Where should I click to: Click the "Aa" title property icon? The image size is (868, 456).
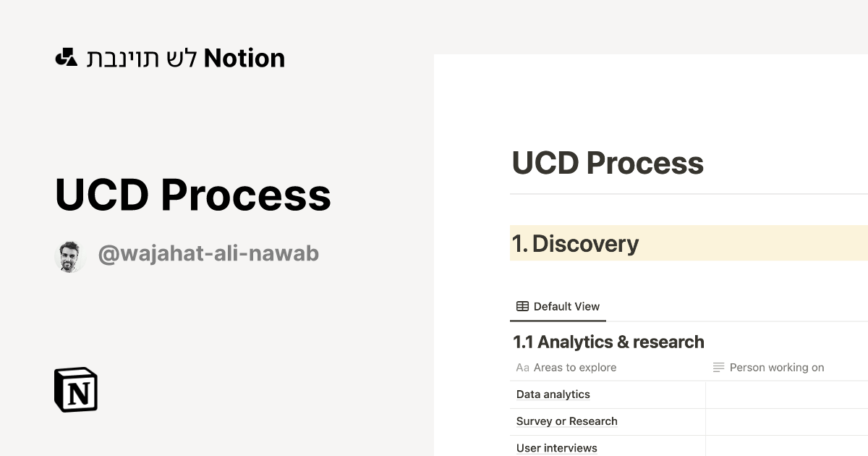point(522,368)
